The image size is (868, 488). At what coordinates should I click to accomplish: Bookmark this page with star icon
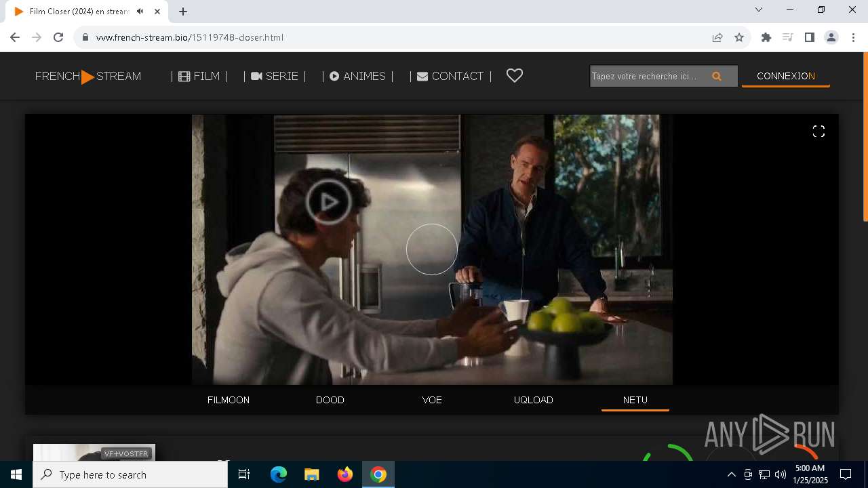click(x=739, y=37)
